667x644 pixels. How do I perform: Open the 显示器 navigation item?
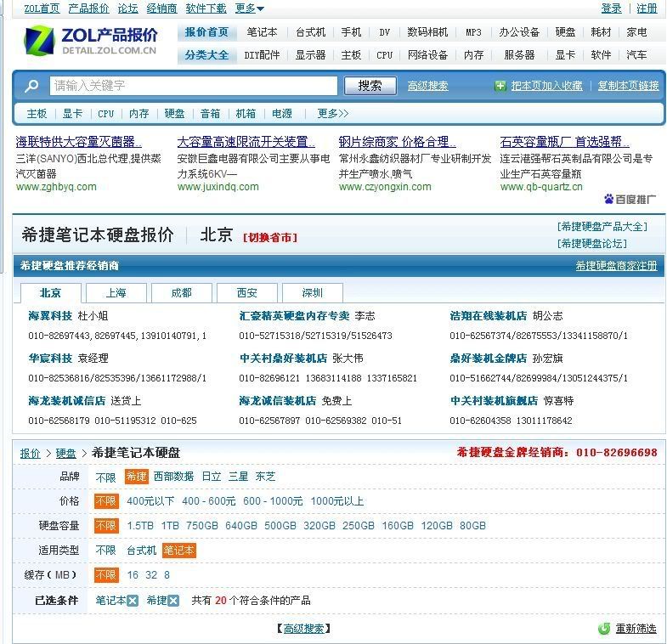coord(310,55)
